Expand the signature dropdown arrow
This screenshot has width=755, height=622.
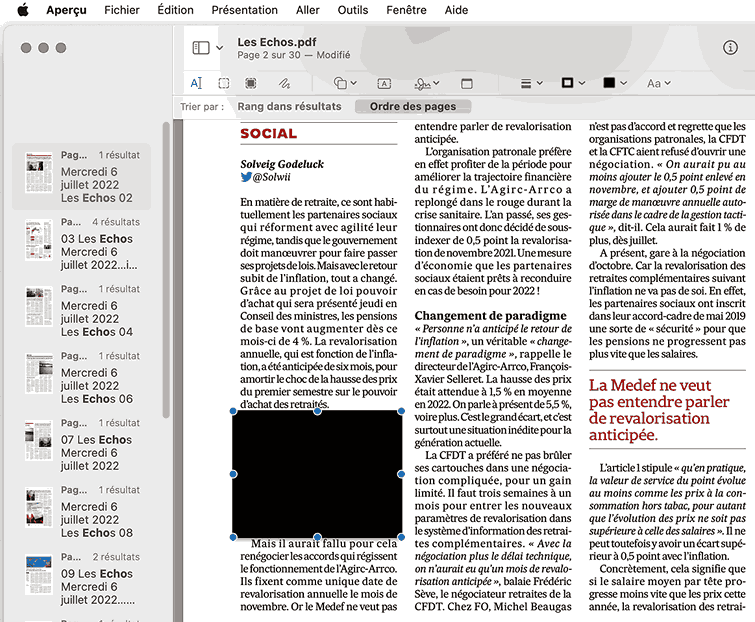[436, 83]
